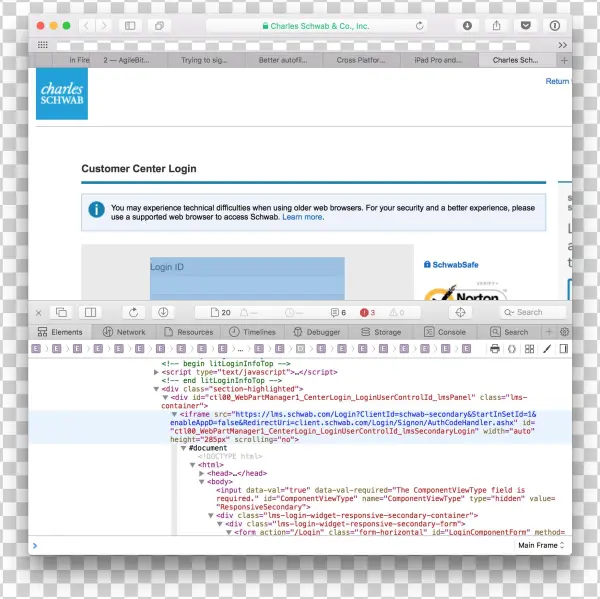The width and height of the screenshot is (600, 599).
Task: Open the Resources tab
Action: pos(188,332)
